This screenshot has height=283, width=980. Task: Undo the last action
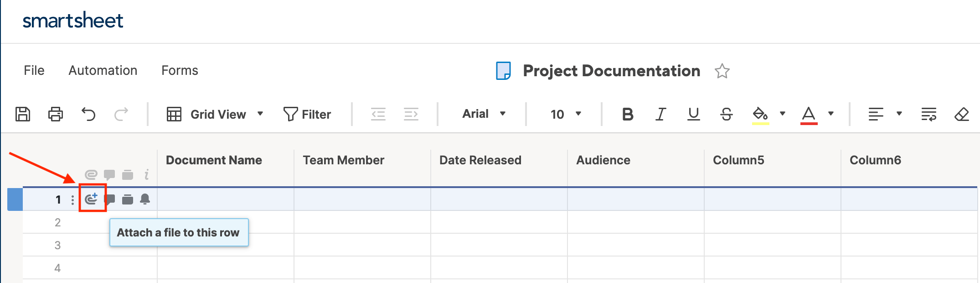pyautogui.click(x=88, y=114)
